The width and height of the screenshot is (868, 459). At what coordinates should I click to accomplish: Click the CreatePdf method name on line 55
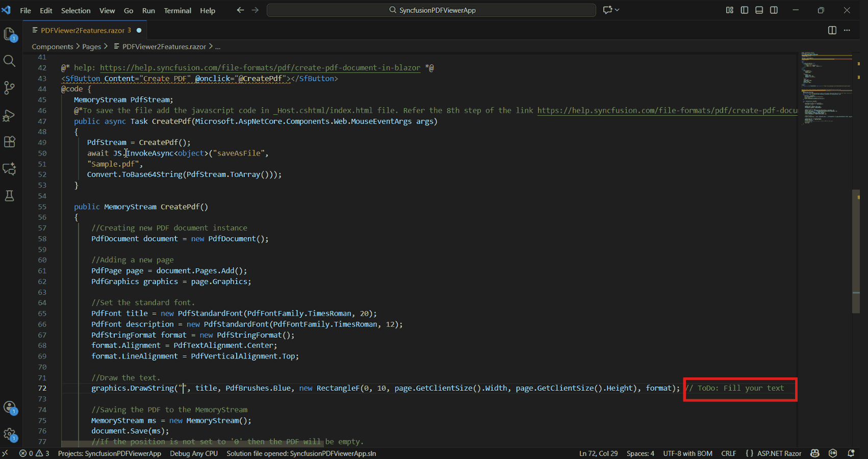coord(180,207)
